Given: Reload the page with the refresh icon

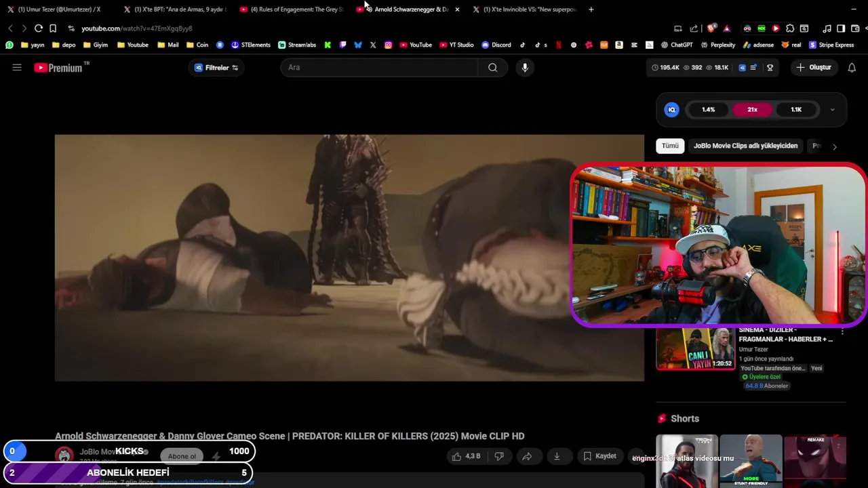Looking at the screenshot, I should 39,28.
